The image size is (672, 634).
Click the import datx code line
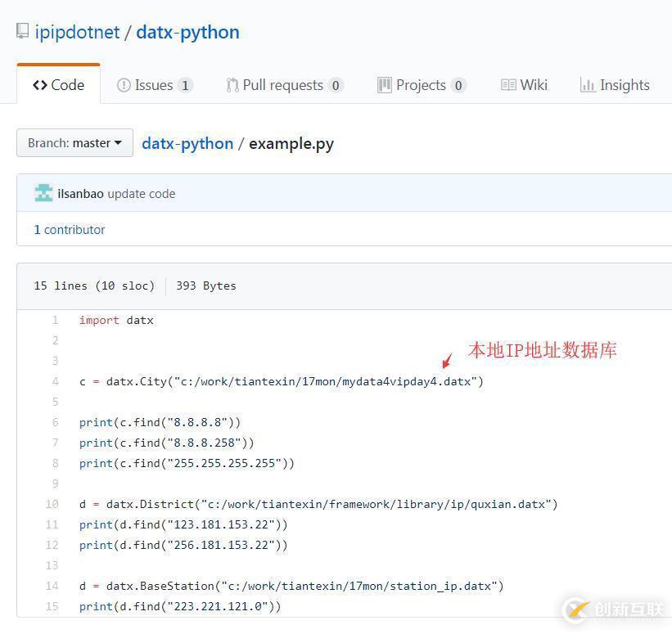coord(116,321)
